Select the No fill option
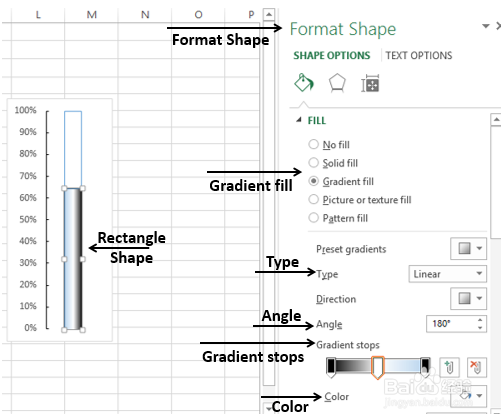 [x=329, y=144]
